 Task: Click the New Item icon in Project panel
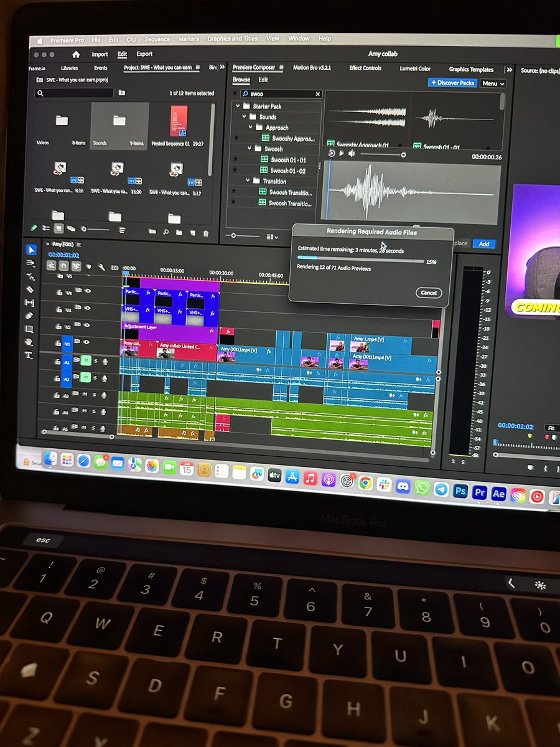(192, 233)
